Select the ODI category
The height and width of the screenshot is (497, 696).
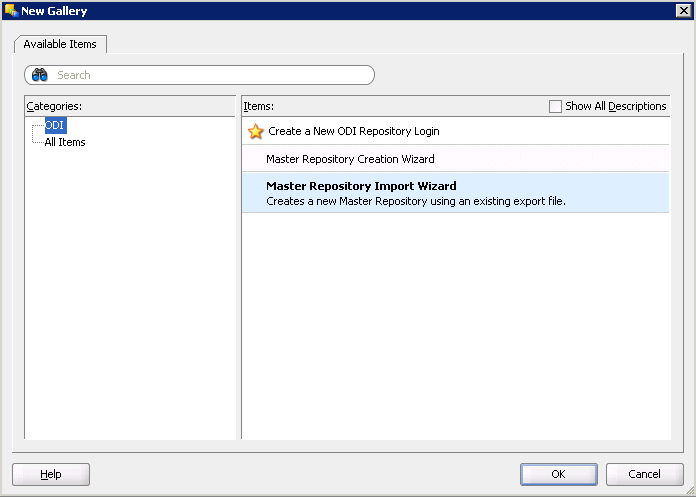click(x=55, y=125)
